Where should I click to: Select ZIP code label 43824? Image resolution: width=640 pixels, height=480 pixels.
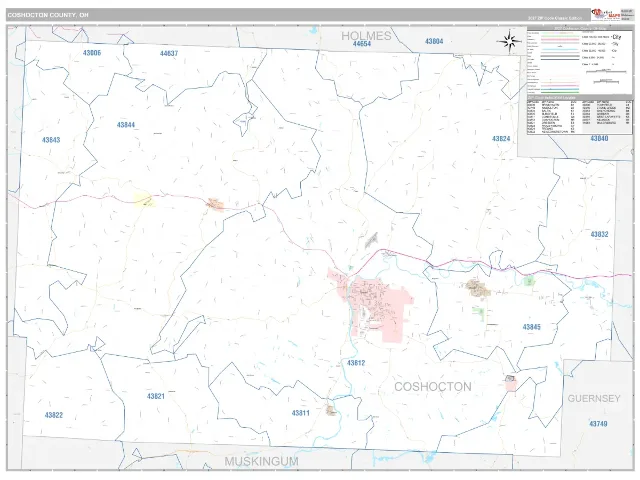click(501, 139)
